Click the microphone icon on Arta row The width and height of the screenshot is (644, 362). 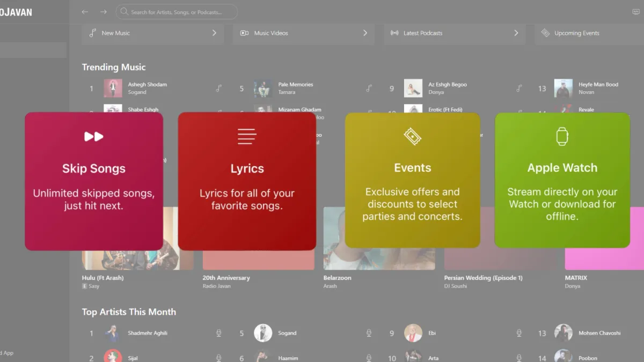click(x=519, y=358)
